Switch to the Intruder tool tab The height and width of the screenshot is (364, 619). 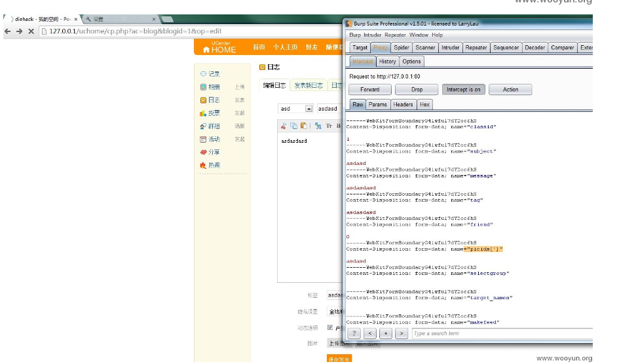click(451, 48)
